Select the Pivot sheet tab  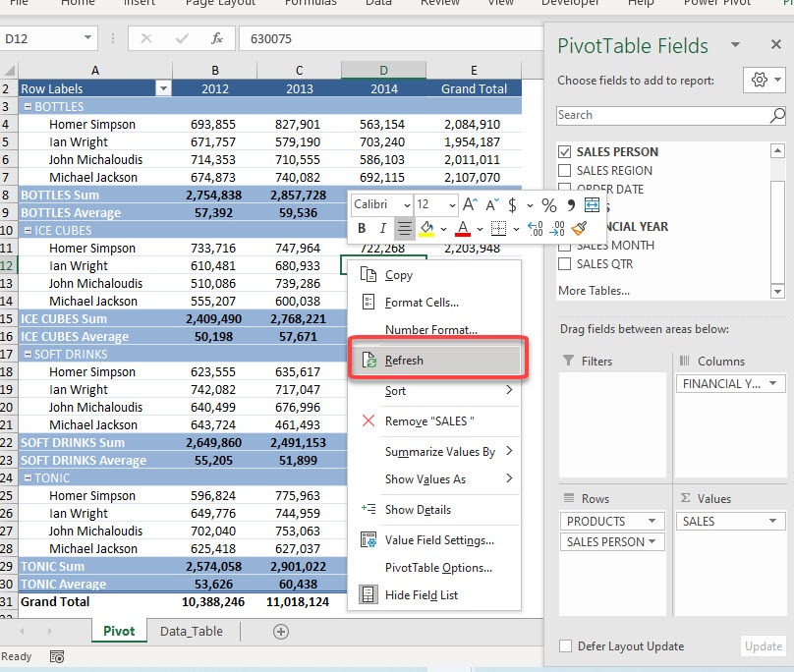click(x=119, y=631)
